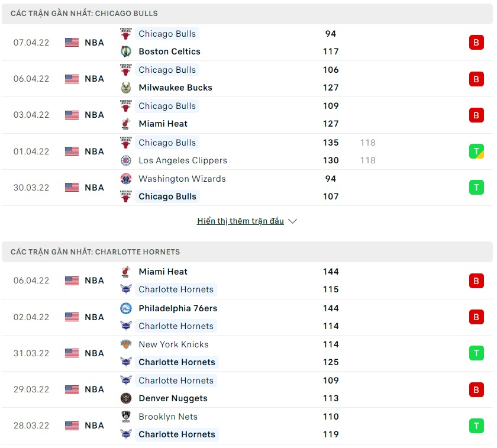This screenshot has height=448, width=497.
Task: Click the US flag on 07.04.22 row
Action: click(x=72, y=43)
